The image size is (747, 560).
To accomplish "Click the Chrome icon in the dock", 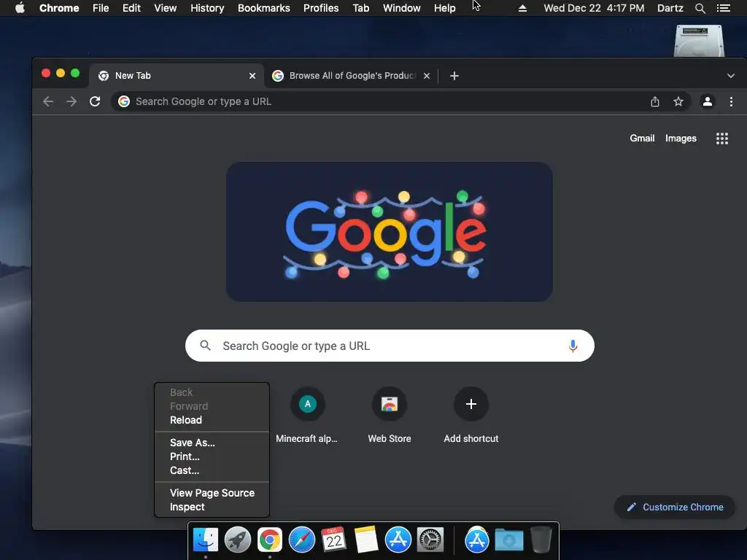I will click(x=270, y=540).
